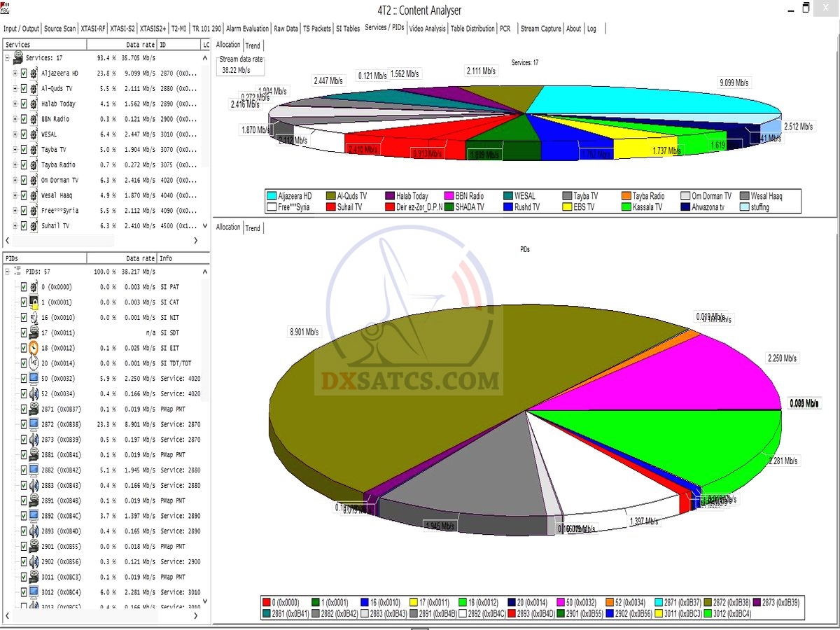The width and height of the screenshot is (840, 630).
Task: Click the PID 17 SI SDT icon
Action: 34,333
